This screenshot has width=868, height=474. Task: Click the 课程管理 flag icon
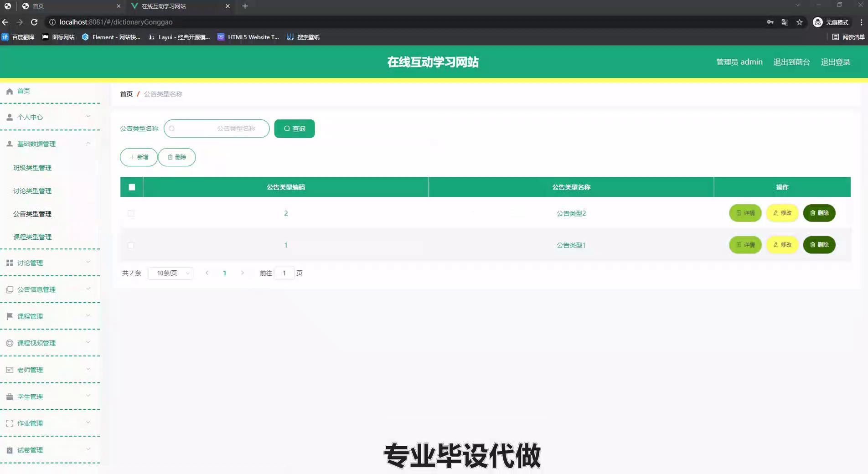10,316
